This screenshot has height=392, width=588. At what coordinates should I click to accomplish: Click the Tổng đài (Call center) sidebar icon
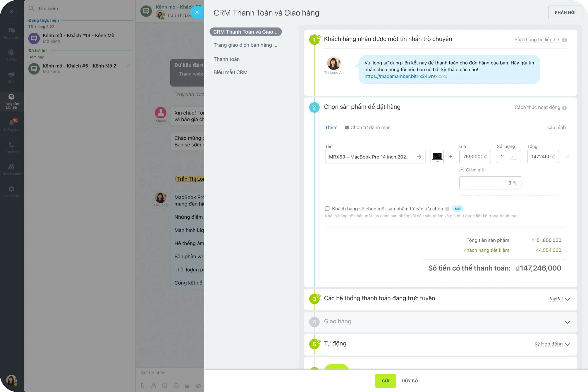click(x=11, y=145)
